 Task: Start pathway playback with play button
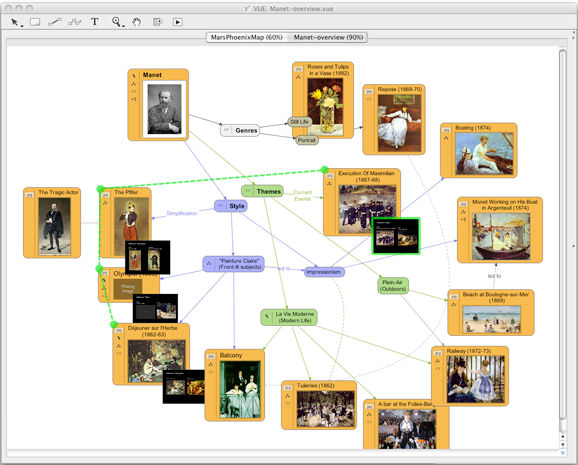pos(177,22)
